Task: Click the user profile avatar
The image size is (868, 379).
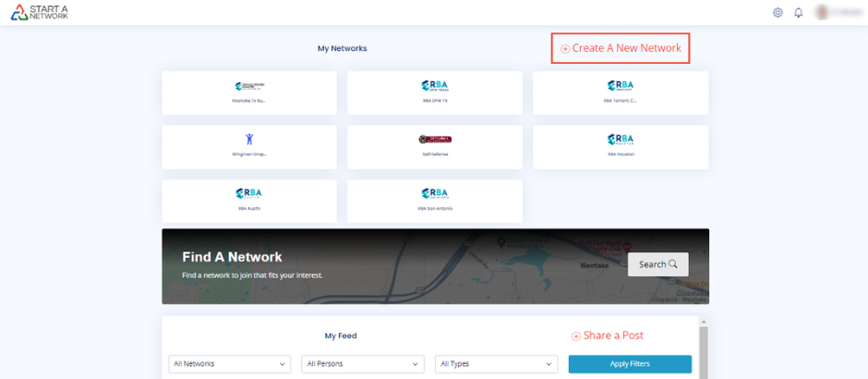Action: 822,13
